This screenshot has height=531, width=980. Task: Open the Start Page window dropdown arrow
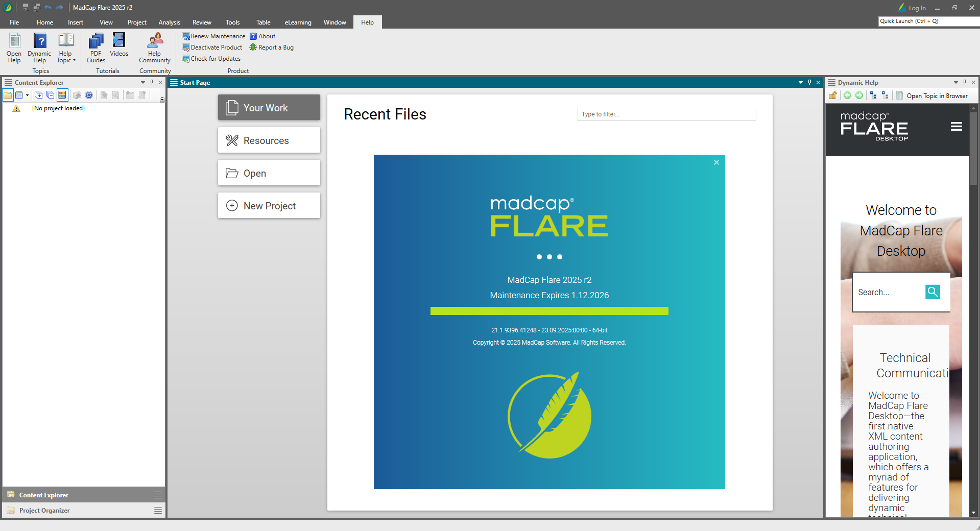pos(800,82)
